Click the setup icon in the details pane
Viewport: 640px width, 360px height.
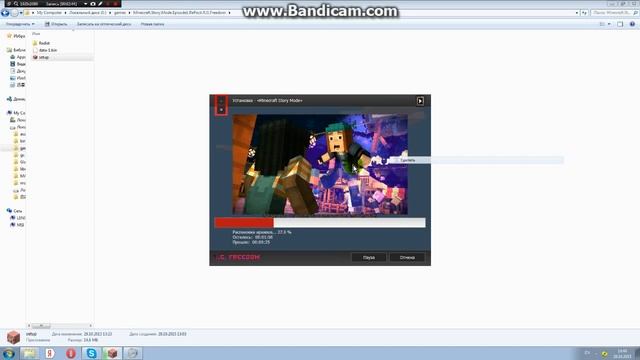(13, 337)
